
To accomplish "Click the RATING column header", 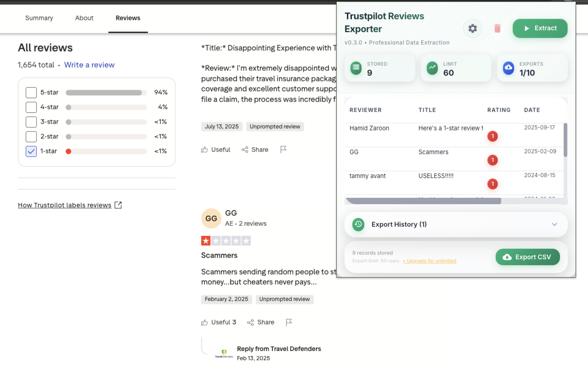I will click(499, 110).
